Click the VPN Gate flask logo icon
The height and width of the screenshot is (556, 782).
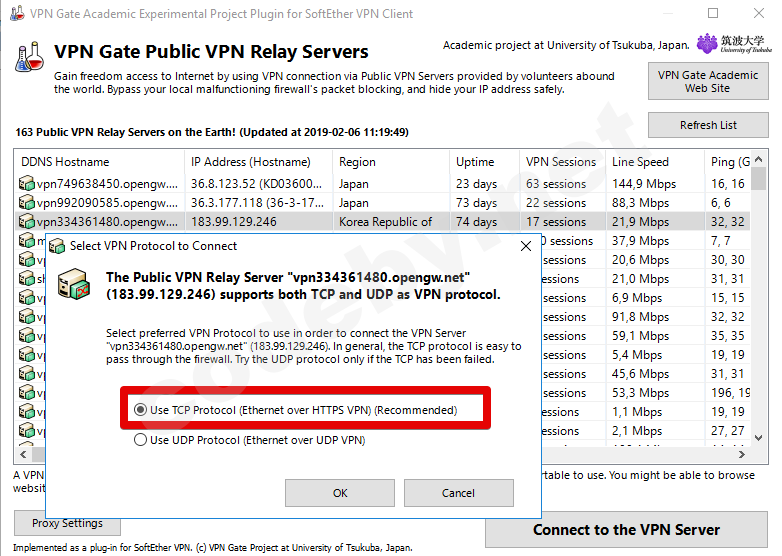[29, 57]
